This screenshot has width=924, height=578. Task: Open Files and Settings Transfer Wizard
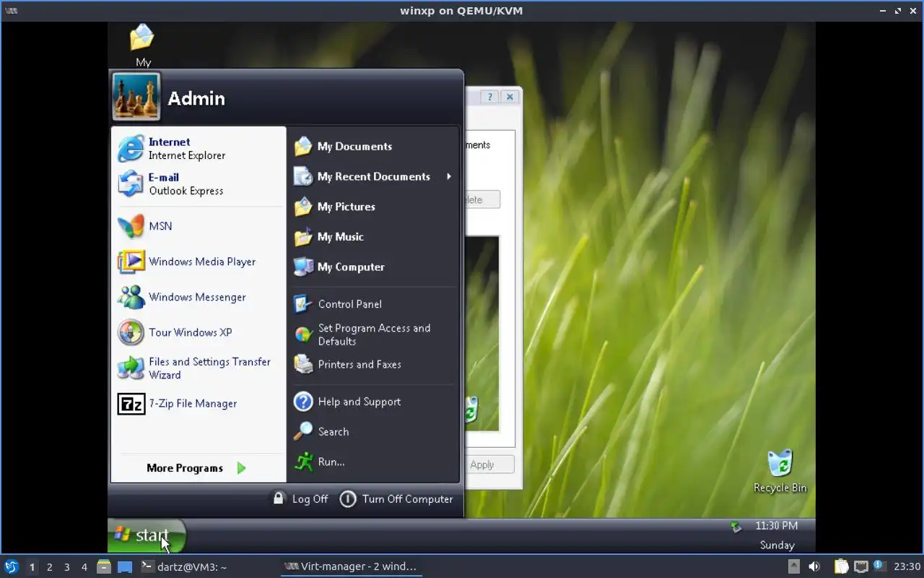pyautogui.click(x=199, y=368)
